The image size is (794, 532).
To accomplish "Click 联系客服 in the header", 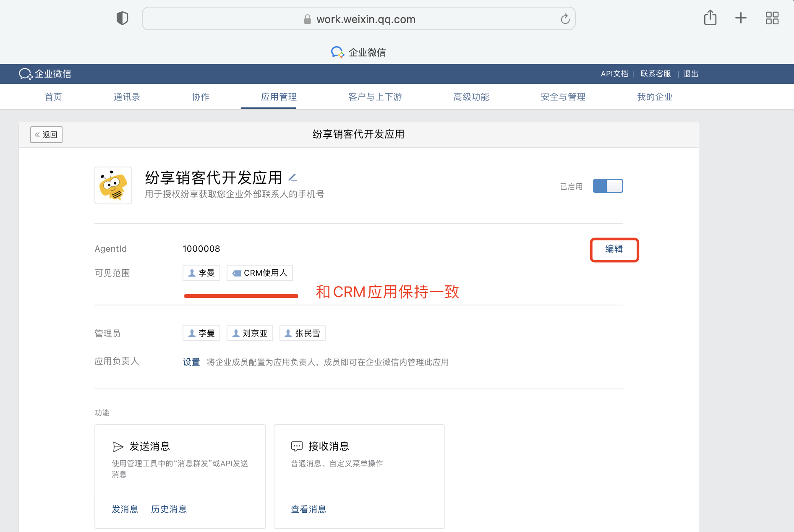I will 656,74.
